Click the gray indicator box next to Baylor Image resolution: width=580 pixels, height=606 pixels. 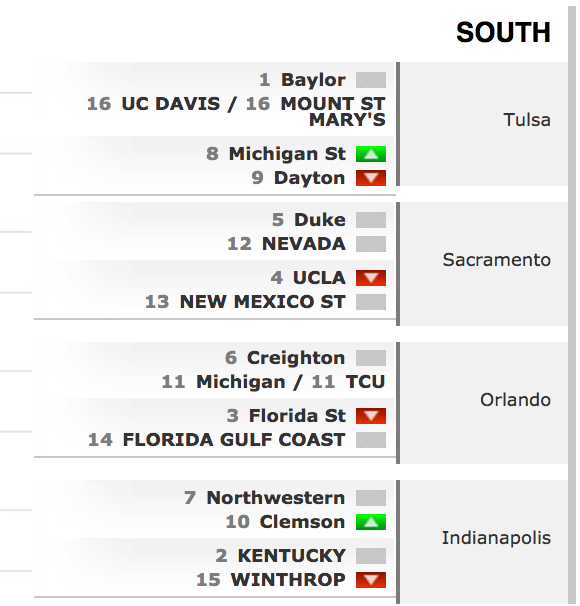tap(371, 80)
